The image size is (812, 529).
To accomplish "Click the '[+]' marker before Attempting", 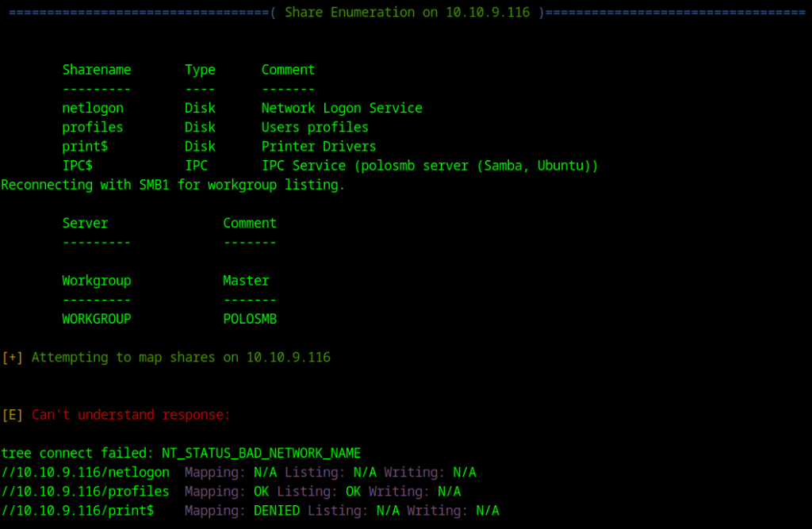I will (12, 358).
